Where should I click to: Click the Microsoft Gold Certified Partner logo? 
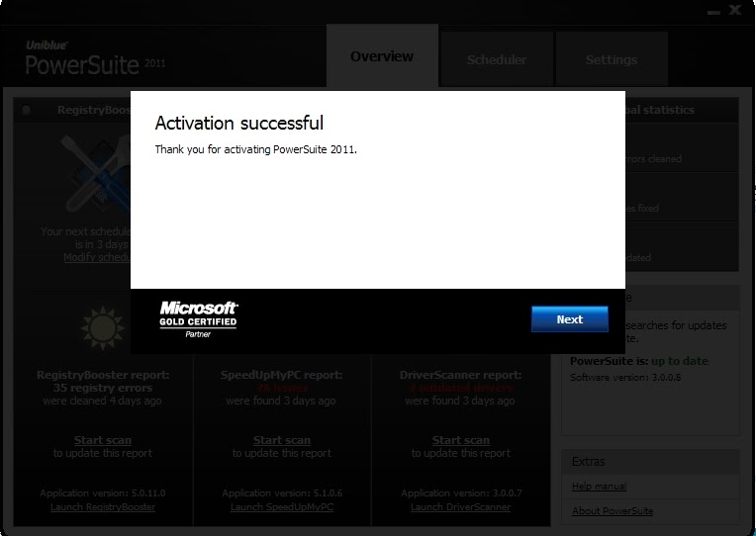[198, 319]
